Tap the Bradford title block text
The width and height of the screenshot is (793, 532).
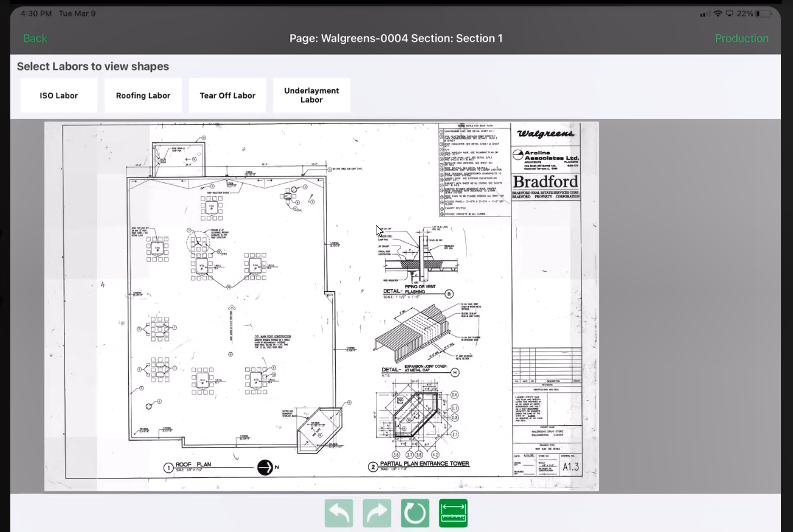545,181
